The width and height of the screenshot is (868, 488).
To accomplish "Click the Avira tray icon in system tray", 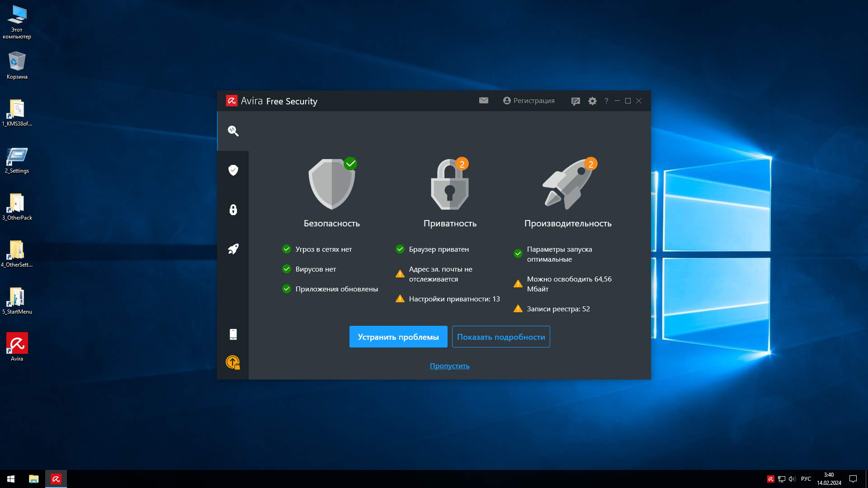I will tap(770, 479).
